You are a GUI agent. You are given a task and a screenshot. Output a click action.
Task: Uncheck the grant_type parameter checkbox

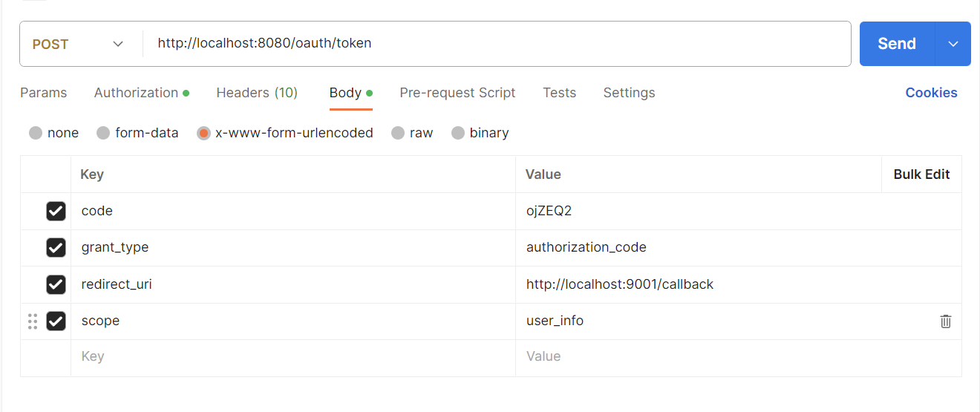pyautogui.click(x=56, y=247)
